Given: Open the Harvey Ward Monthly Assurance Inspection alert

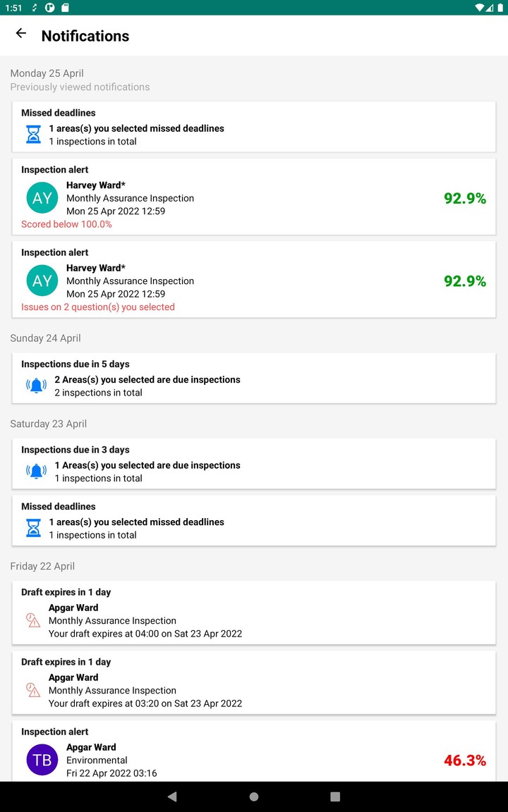Looking at the screenshot, I should 254,197.
